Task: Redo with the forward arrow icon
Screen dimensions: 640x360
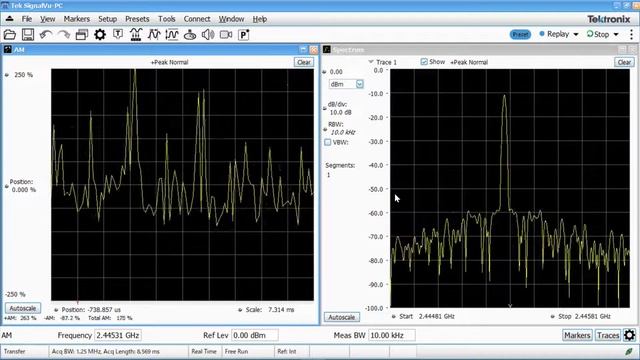Action: (64, 35)
